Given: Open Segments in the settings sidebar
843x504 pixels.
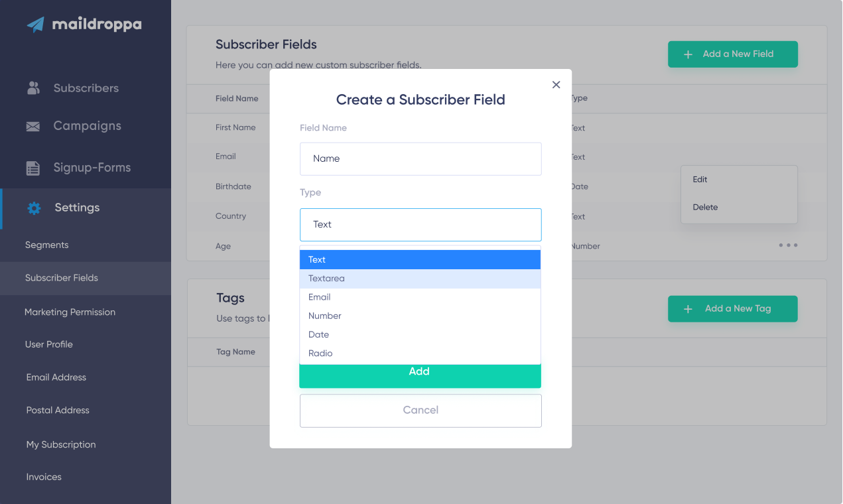Looking at the screenshot, I should pos(47,245).
